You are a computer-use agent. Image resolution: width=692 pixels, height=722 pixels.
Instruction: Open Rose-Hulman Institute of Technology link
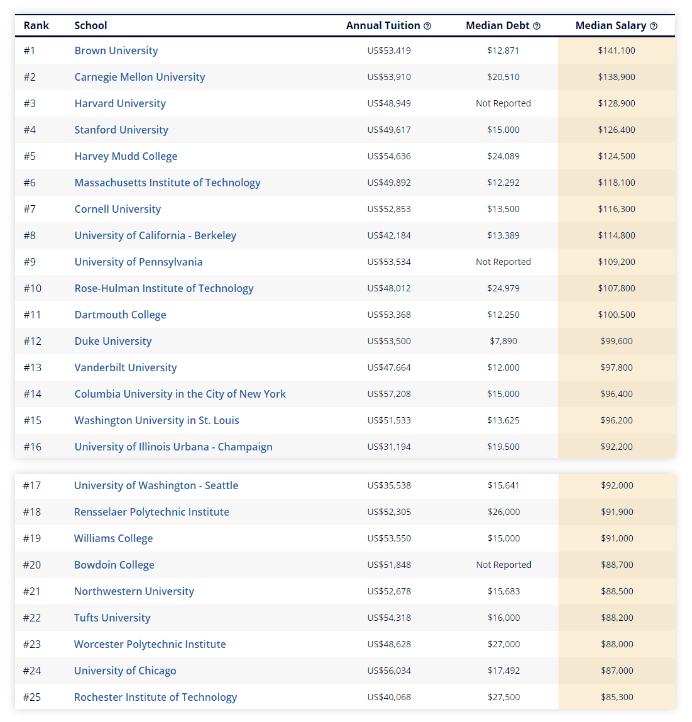coord(164,288)
